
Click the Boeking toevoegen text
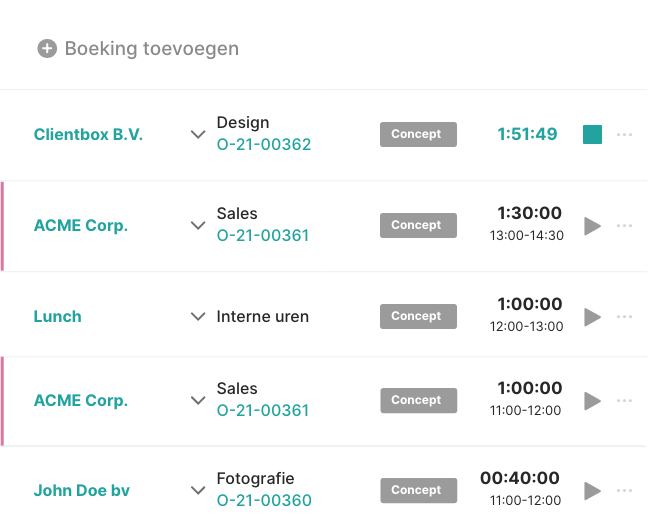152,48
